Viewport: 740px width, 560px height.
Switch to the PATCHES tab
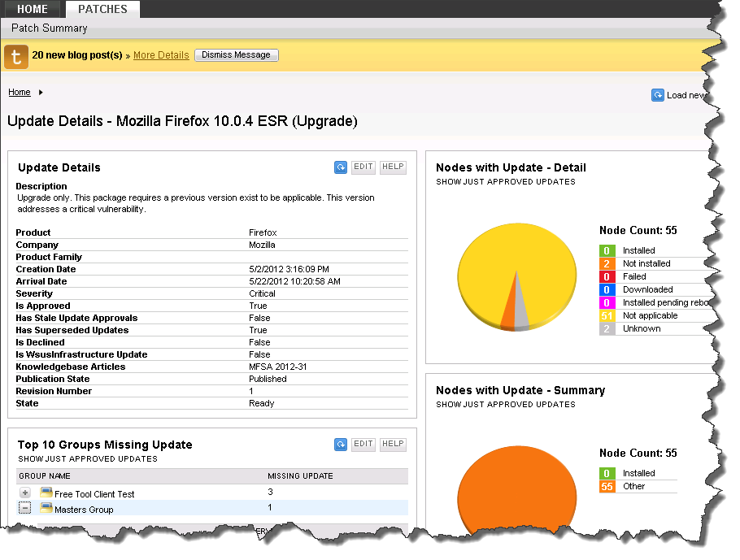pos(102,9)
